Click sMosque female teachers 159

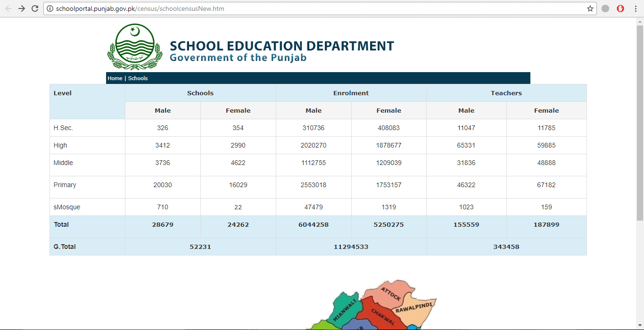click(x=546, y=207)
